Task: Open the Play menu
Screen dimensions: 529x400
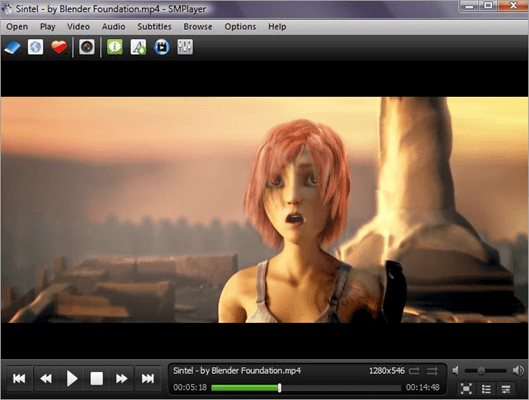Action: 48,27
